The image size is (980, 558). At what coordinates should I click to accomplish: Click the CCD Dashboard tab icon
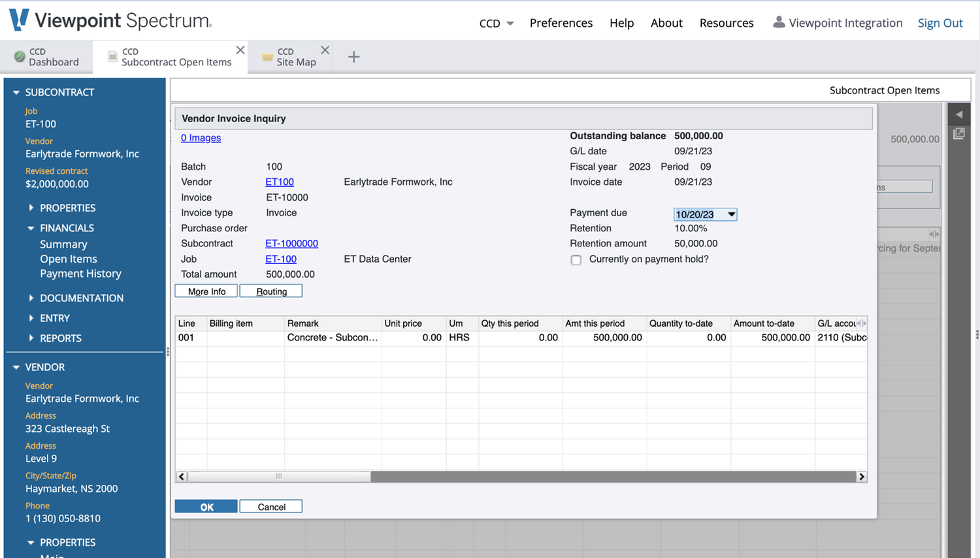coord(20,57)
